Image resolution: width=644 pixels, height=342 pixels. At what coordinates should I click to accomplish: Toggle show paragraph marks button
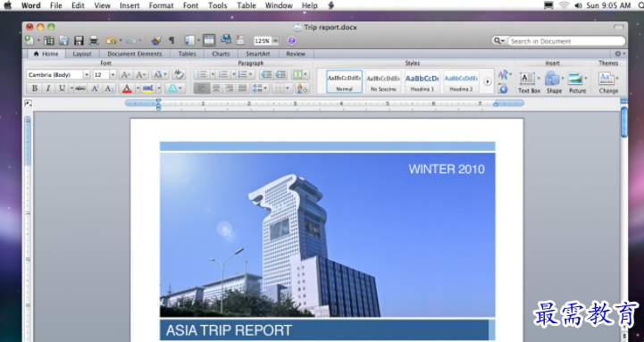[x=171, y=41]
